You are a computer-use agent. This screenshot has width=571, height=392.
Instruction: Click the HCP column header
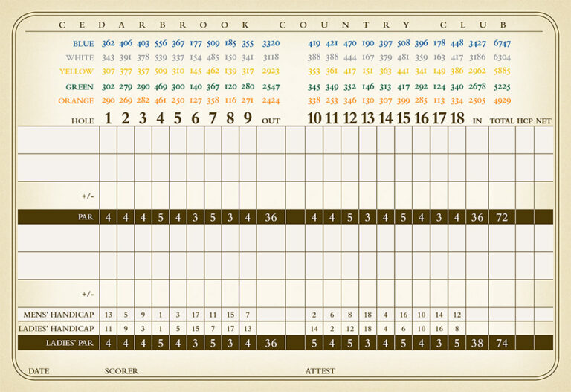pyautogui.click(x=525, y=120)
